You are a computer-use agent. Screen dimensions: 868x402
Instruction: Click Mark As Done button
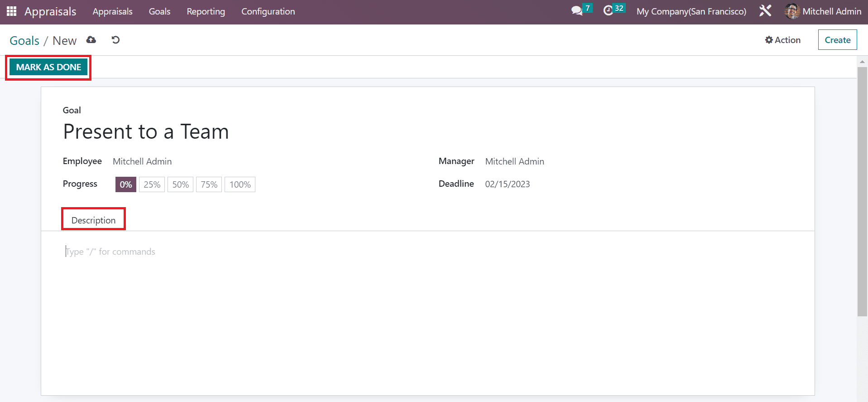coord(48,67)
